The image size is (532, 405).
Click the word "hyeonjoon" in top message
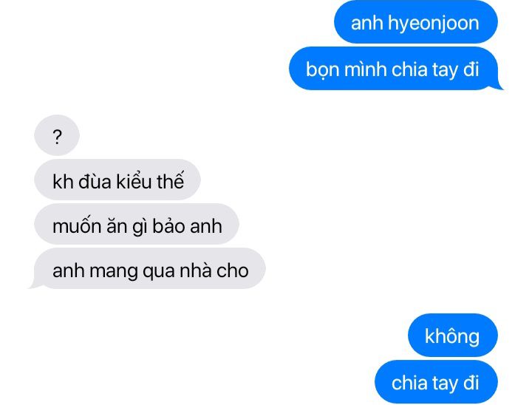(x=433, y=24)
